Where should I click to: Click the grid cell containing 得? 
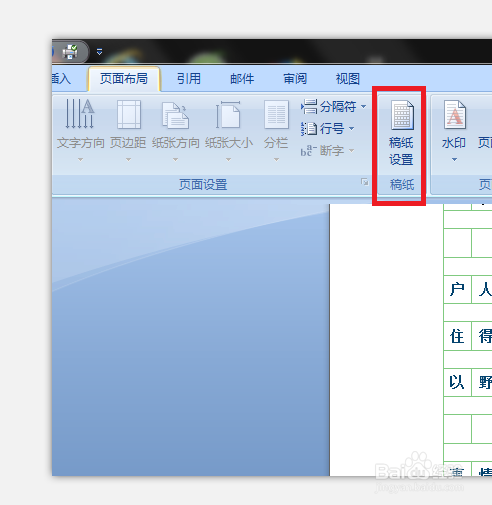pyautogui.click(x=482, y=336)
